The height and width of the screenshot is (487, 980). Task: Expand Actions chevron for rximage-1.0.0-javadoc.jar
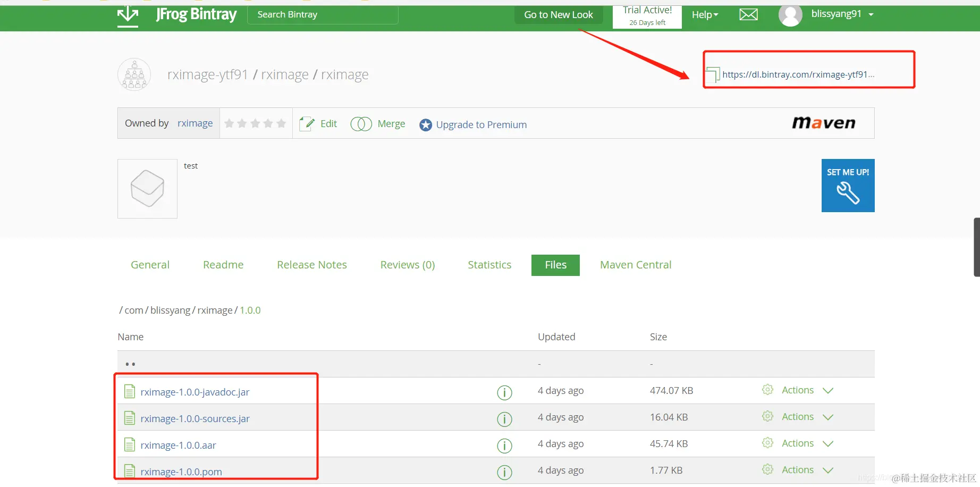(x=827, y=391)
